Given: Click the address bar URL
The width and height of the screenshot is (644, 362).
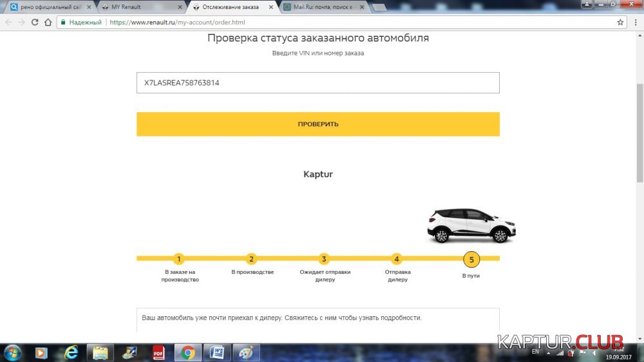Looking at the screenshot, I should point(177,22).
